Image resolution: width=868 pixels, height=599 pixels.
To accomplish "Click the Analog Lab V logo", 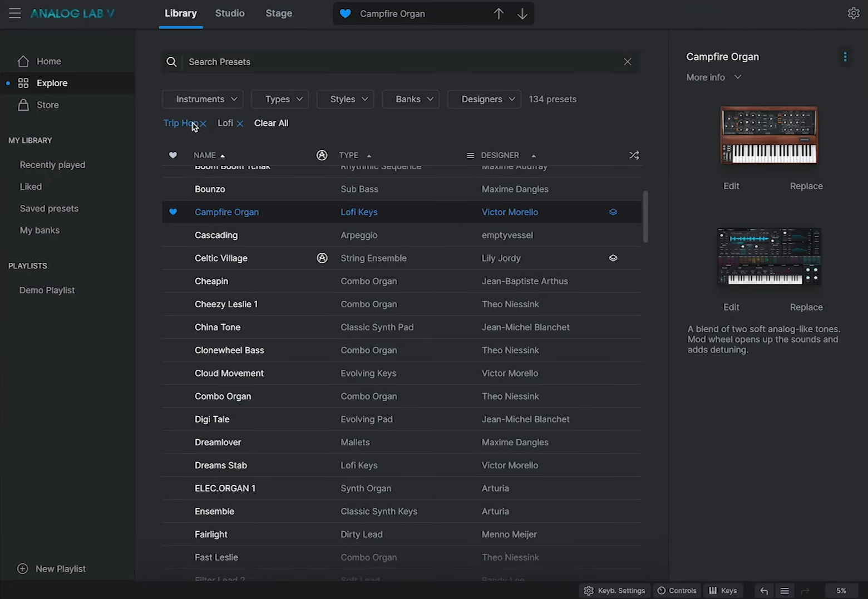I will [x=72, y=13].
